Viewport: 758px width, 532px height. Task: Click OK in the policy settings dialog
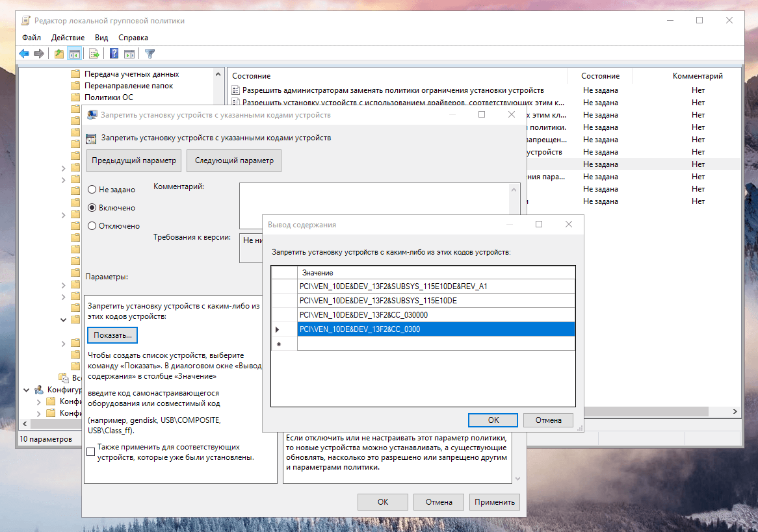coord(383,502)
